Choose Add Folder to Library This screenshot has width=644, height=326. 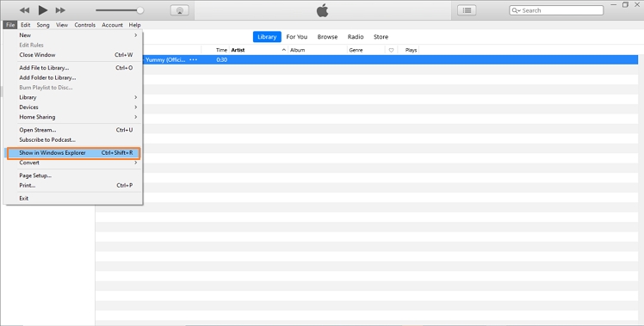[73, 77]
